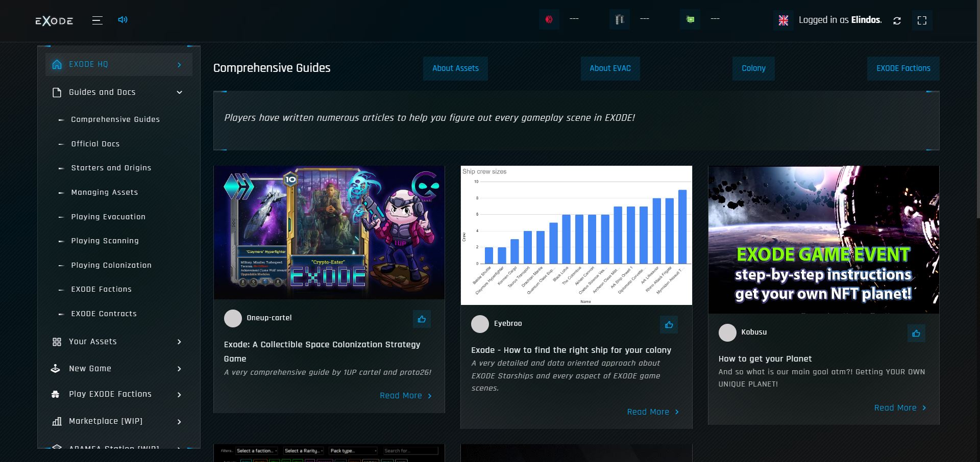Click the grid icon beside Your Assets
The width and height of the screenshot is (980, 462).
tap(57, 342)
